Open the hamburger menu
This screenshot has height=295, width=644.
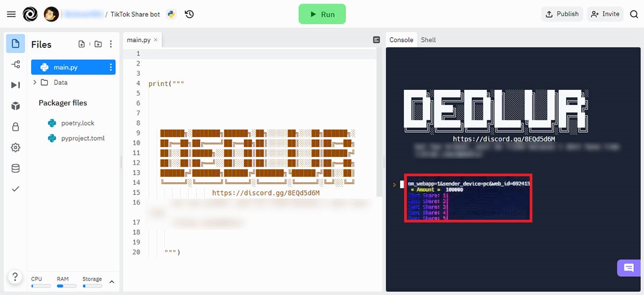[11, 14]
